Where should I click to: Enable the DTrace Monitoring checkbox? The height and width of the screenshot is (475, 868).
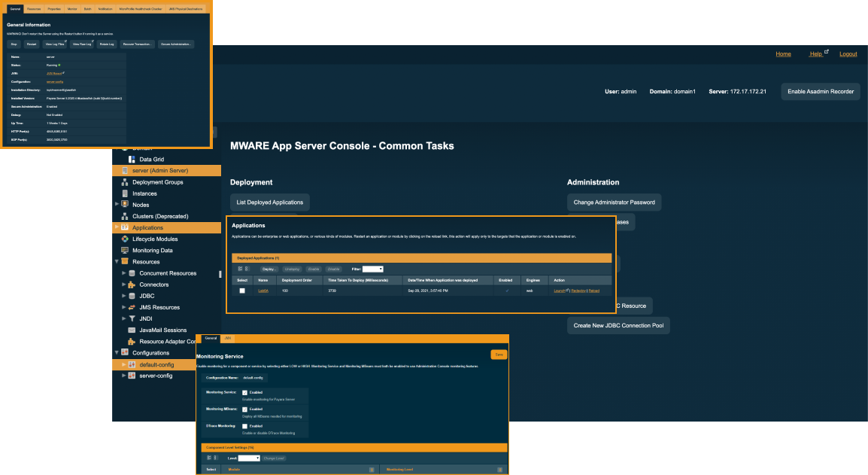tap(244, 426)
